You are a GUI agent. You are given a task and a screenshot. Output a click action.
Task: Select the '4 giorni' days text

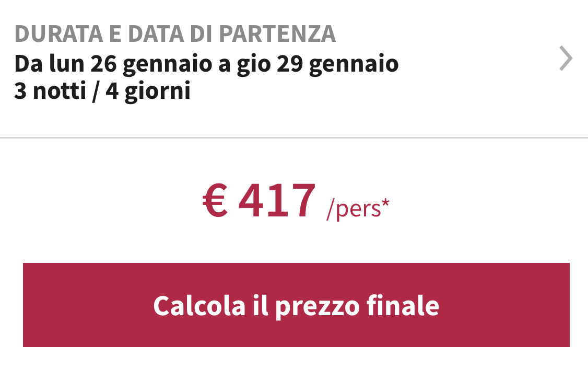click(148, 91)
